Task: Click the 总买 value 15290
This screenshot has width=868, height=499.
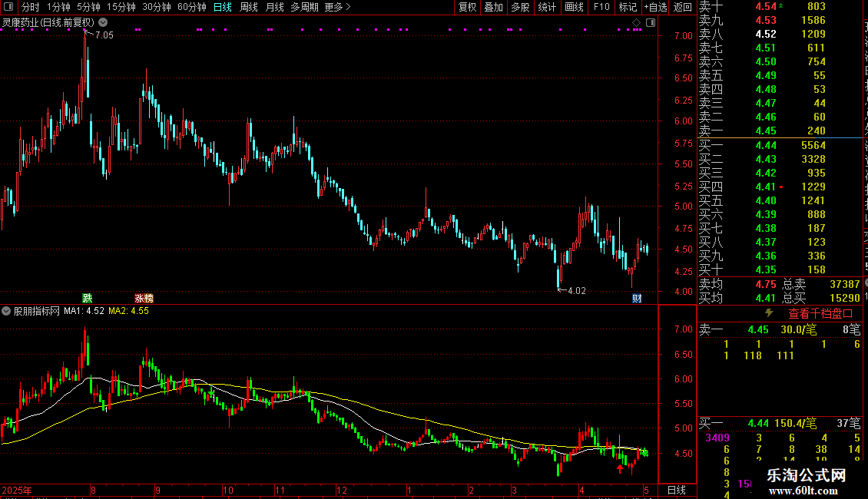Action: click(x=845, y=298)
